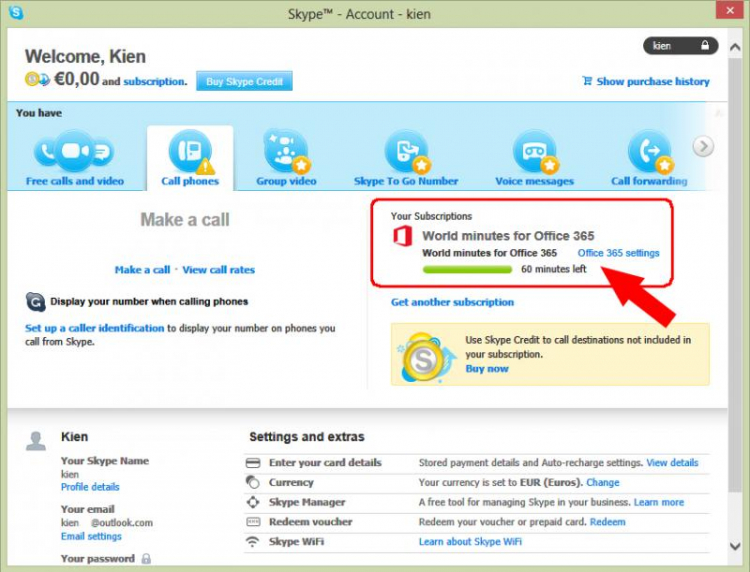
Task: Click the green minutes-left progress bar
Action: point(467,269)
